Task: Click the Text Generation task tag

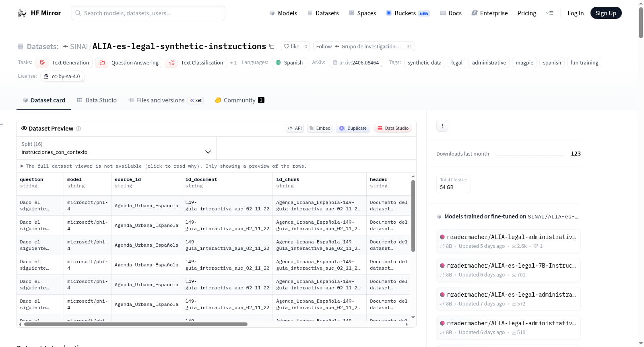Action: [64, 62]
